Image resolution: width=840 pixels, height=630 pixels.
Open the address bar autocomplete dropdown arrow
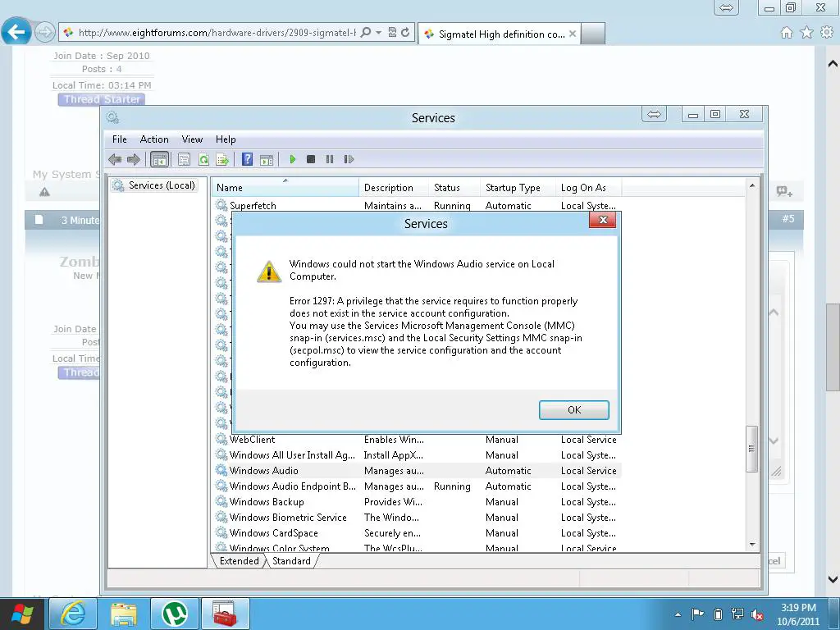tap(378, 33)
